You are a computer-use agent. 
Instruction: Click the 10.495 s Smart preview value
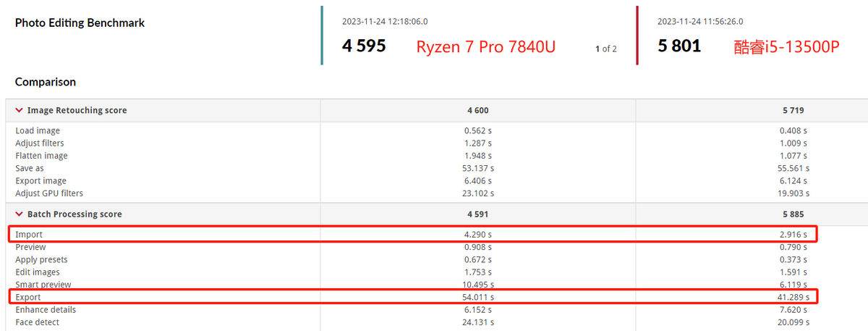click(x=478, y=285)
